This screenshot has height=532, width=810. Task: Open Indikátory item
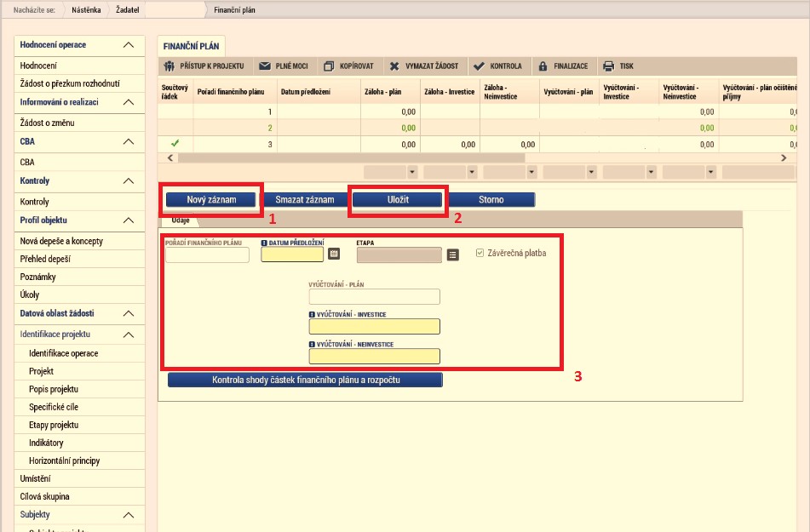coord(79,443)
